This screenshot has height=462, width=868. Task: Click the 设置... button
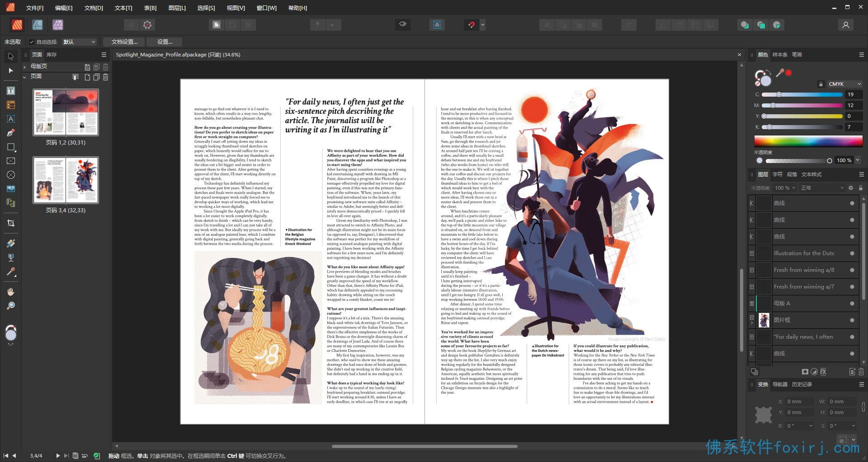tap(165, 42)
